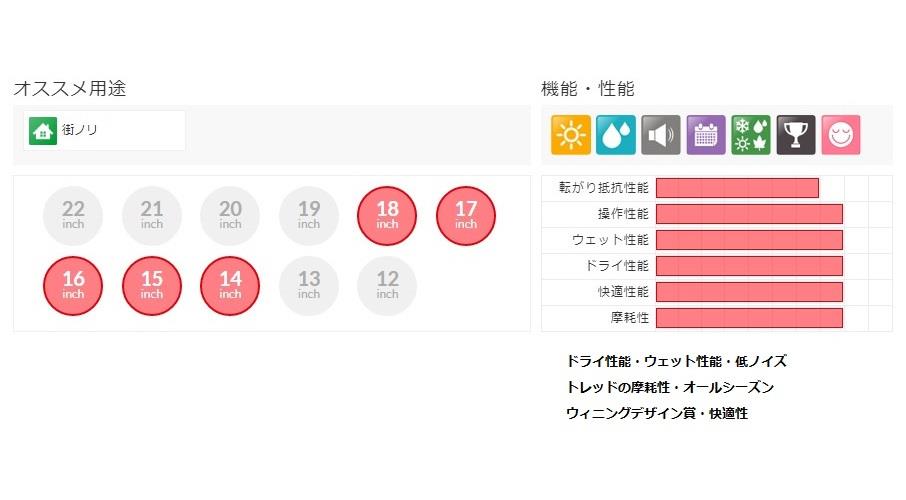Click the 摩耗性 rating bar
The width and height of the screenshot is (906, 500).
[749, 318]
